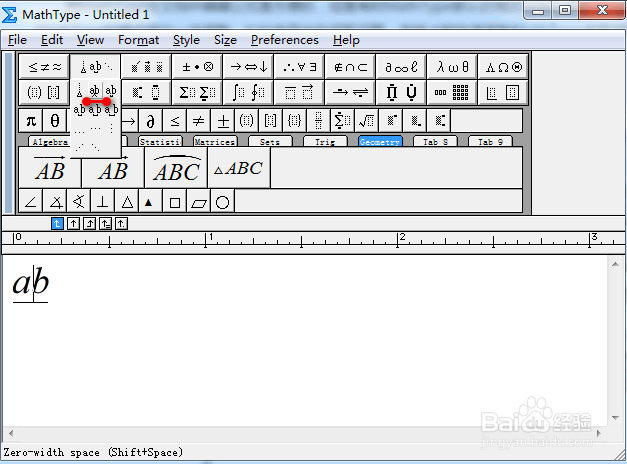
Task: Insert the zero-width space from the open palette
Action: 95,90
